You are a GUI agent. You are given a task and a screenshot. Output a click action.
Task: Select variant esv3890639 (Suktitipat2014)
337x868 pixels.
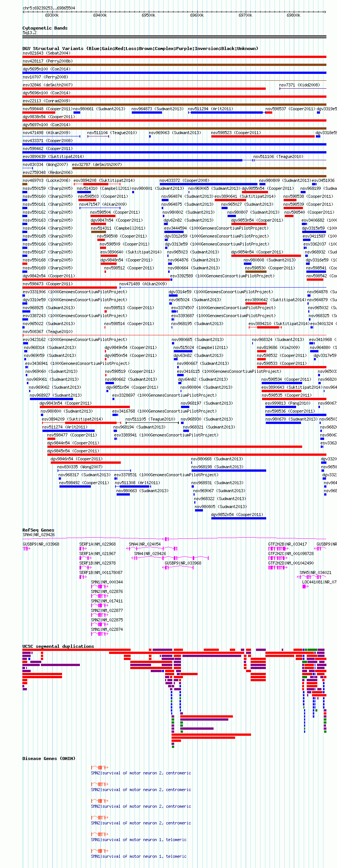53,156
